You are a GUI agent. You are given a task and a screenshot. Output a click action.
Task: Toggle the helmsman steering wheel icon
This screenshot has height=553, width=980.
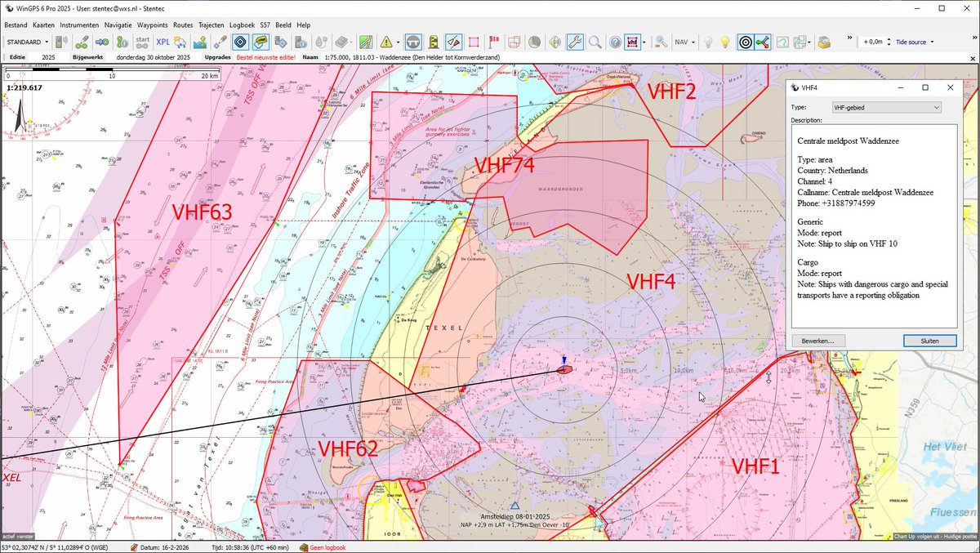412,42
